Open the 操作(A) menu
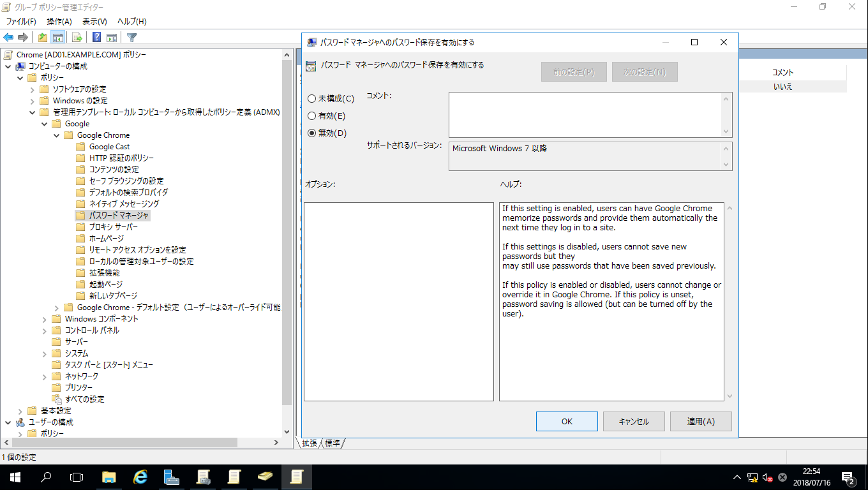 59,22
